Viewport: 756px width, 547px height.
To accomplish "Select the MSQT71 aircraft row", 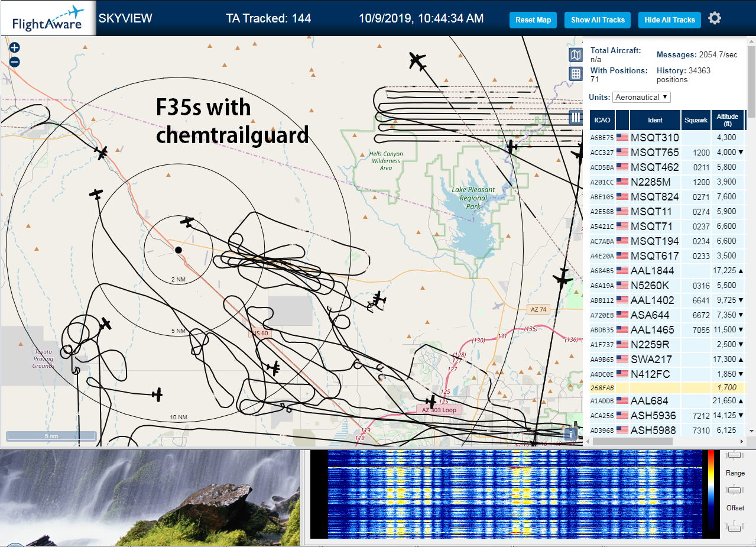I will (667, 226).
